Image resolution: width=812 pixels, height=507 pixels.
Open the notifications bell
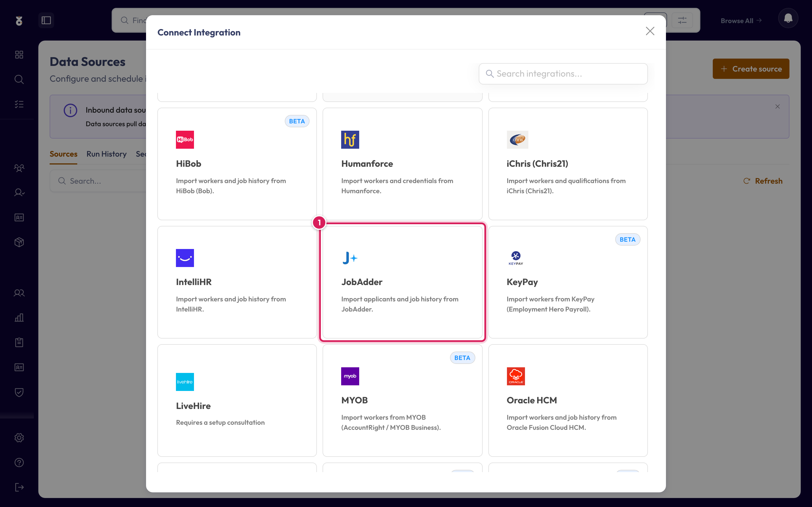[x=788, y=18]
